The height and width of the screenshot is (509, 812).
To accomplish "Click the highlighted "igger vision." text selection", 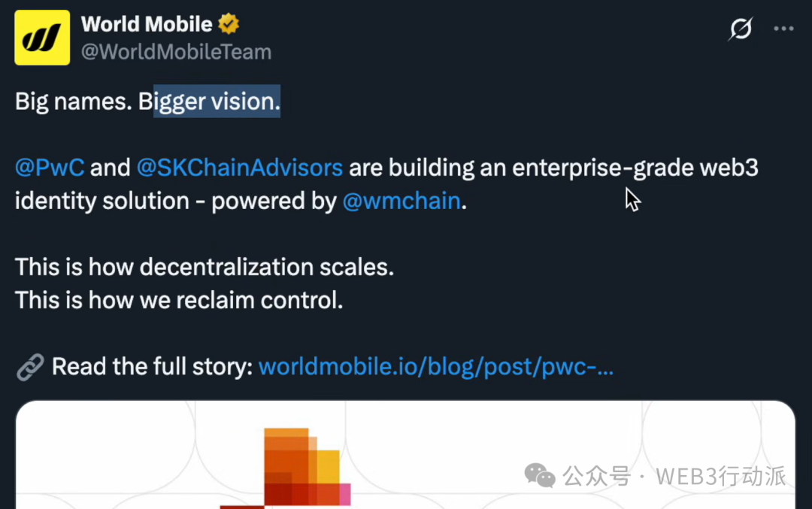I will pyautogui.click(x=217, y=101).
